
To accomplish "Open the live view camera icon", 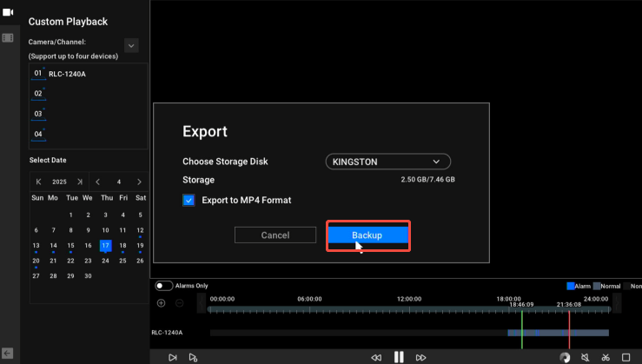I will tap(8, 12).
